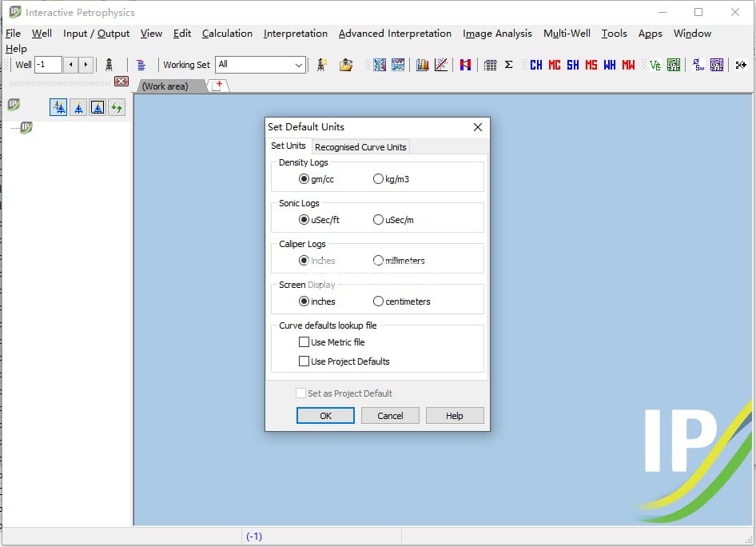The height and width of the screenshot is (547, 756).
Task: Click the blue SH toolbar icon
Action: pos(573,65)
